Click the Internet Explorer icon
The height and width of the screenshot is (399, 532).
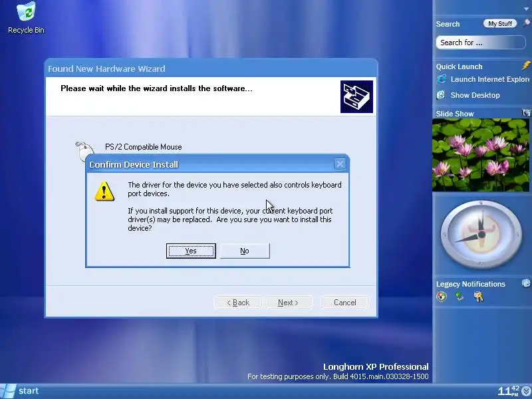pyautogui.click(x=442, y=79)
